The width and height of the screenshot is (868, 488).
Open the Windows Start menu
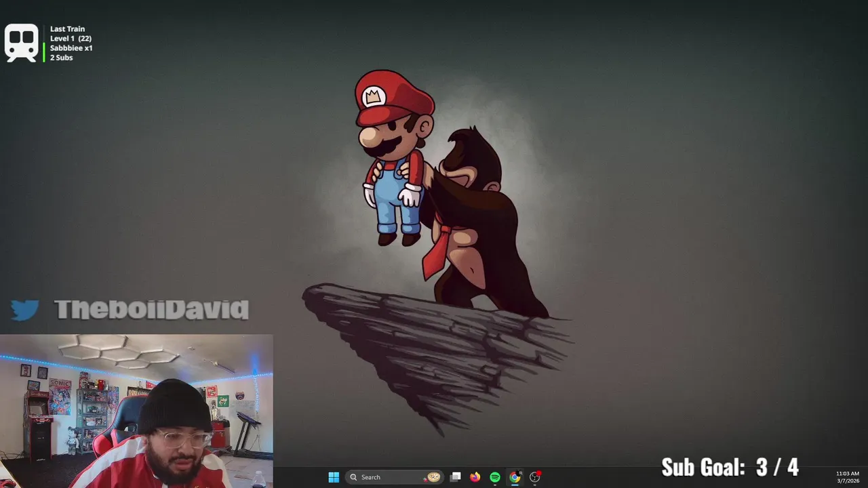(x=334, y=477)
